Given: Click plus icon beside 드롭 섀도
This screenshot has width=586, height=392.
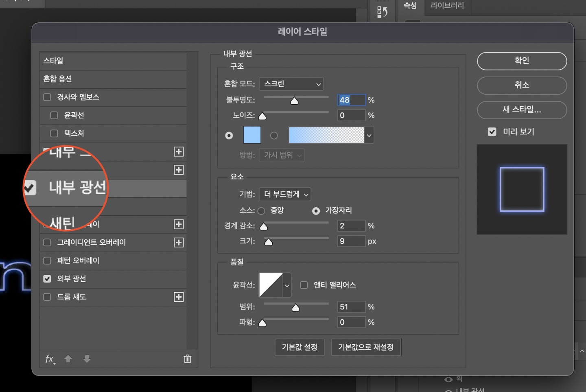Looking at the screenshot, I should [x=179, y=297].
